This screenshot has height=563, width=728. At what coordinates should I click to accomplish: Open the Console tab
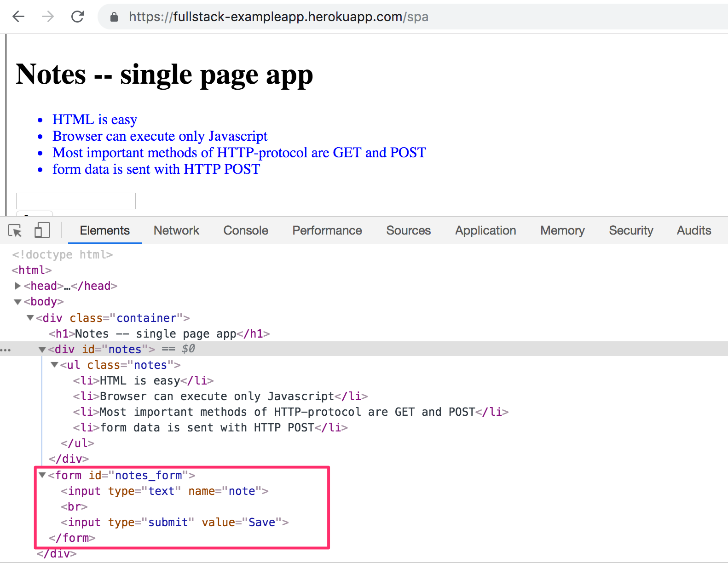[x=246, y=230]
